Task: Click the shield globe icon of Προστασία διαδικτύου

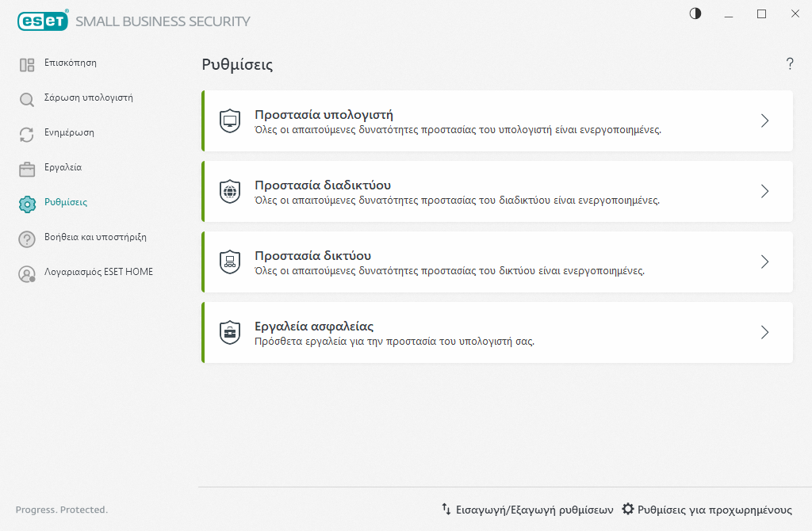Action: [230, 192]
